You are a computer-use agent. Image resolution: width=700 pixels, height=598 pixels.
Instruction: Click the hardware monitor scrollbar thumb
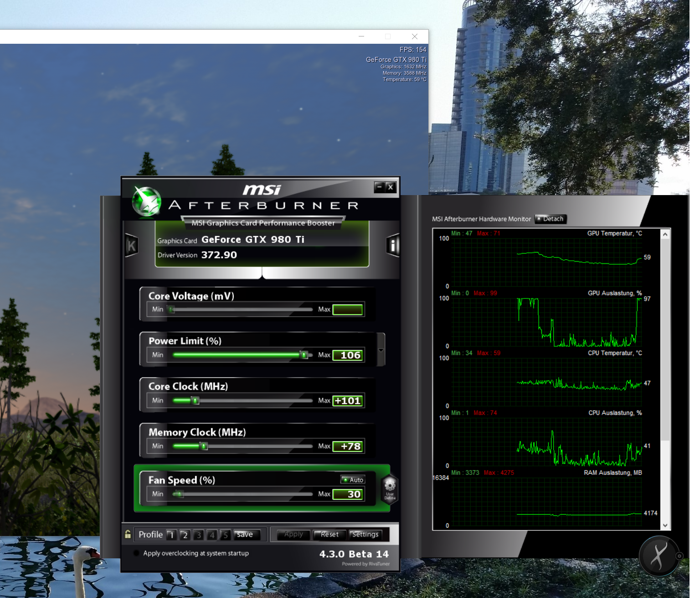pyautogui.click(x=665, y=340)
